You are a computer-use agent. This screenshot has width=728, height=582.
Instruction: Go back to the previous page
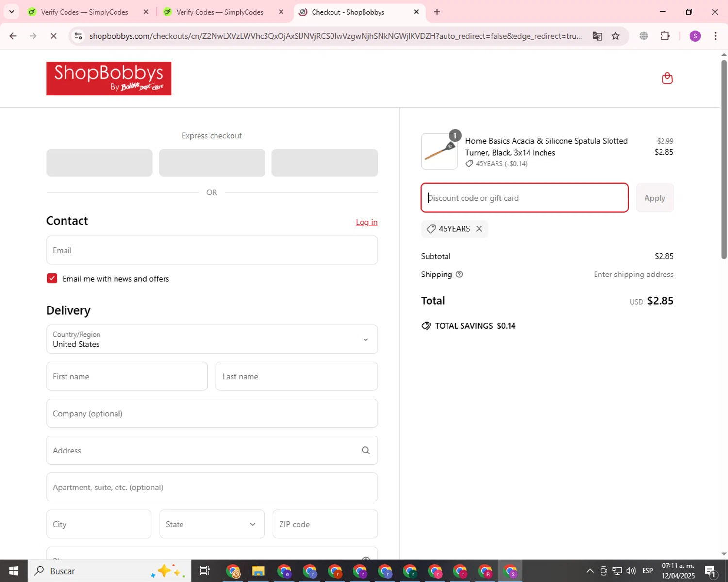point(13,36)
